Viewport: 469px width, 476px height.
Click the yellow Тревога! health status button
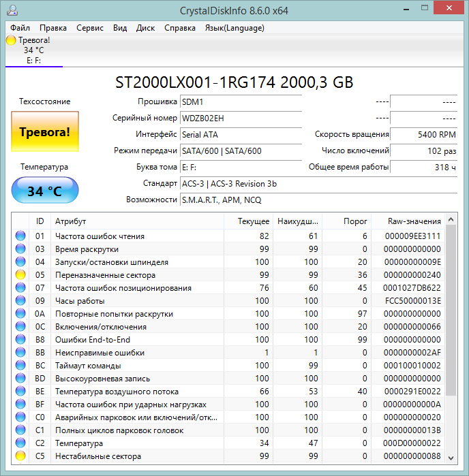tap(45, 131)
